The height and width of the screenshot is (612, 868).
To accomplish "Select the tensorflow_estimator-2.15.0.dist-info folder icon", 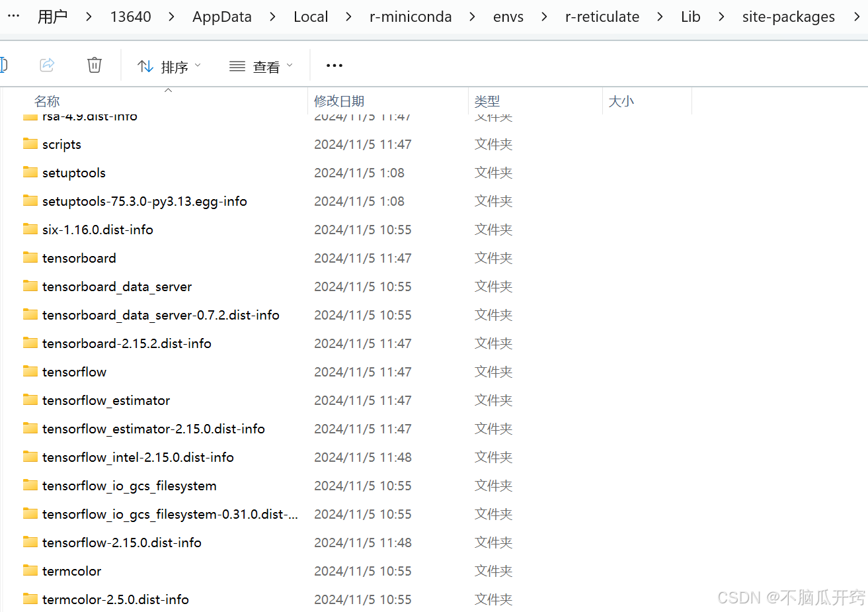I will point(30,428).
